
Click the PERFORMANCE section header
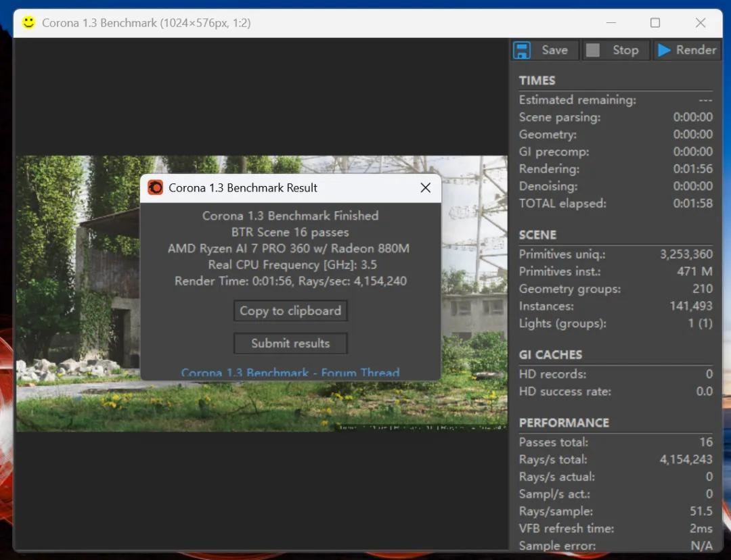[x=564, y=423]
